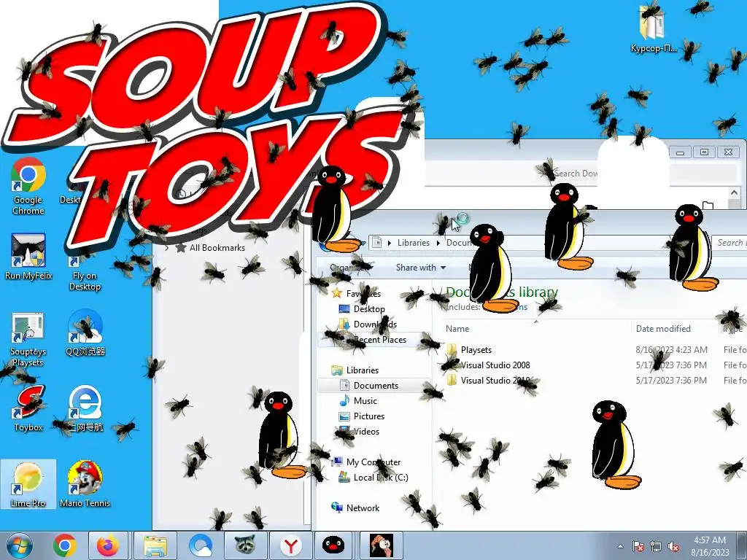
Task: Open All Bookmarks in the browser window
Action: tap(217, 248)
